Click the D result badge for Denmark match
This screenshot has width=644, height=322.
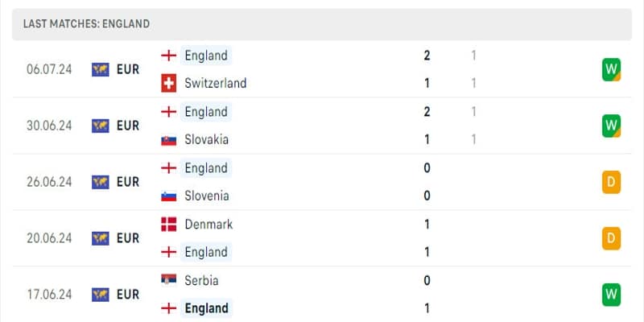[611, 238]
